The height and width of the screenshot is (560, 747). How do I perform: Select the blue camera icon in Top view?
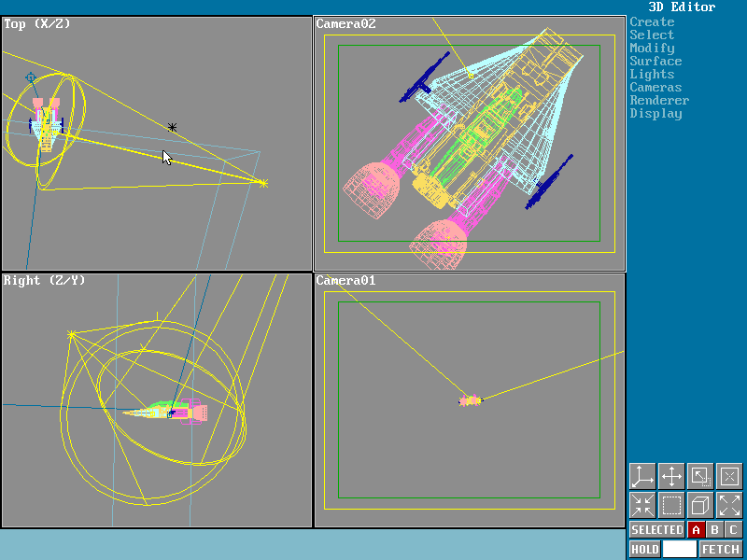(31, 77)
